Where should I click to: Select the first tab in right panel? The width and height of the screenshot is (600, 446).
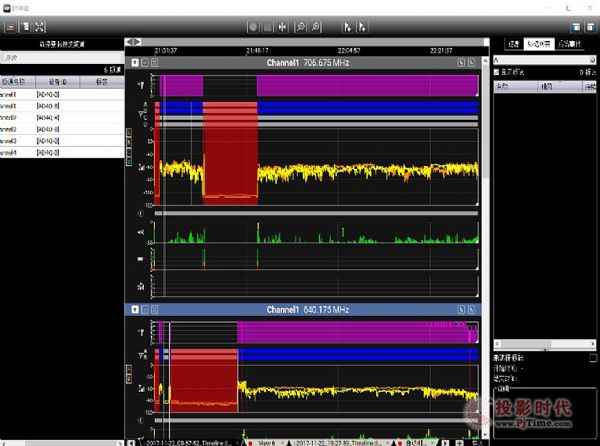511,44
